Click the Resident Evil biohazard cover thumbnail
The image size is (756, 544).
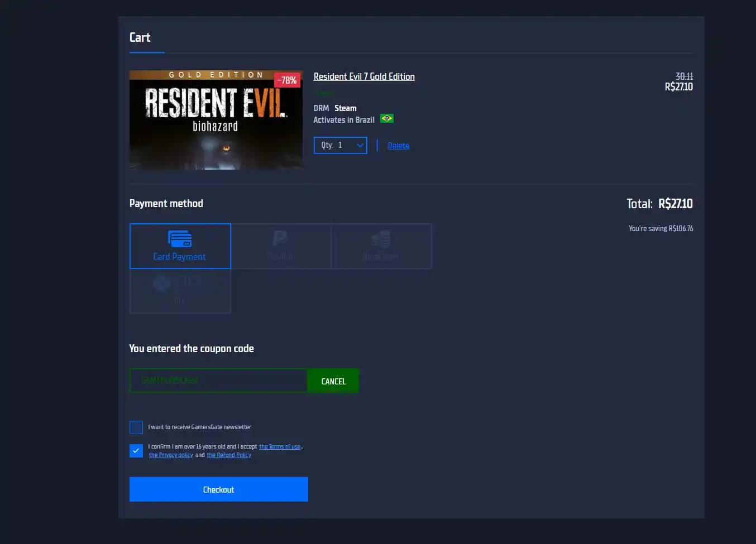point(216,120)
